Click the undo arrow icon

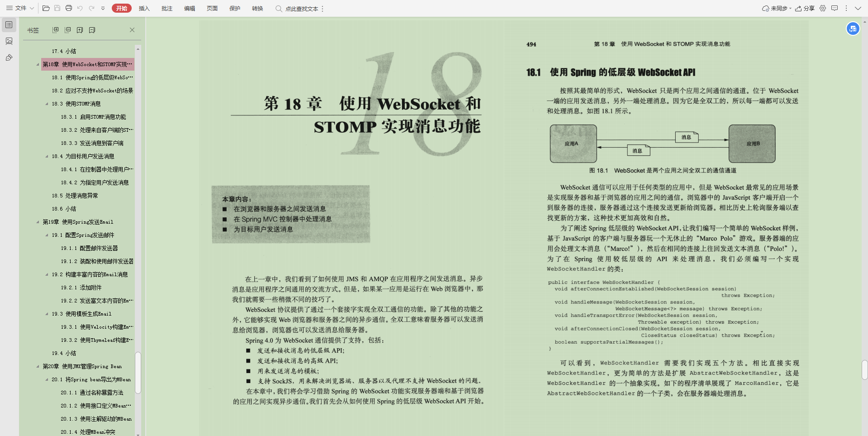click(x=81, y=8)
